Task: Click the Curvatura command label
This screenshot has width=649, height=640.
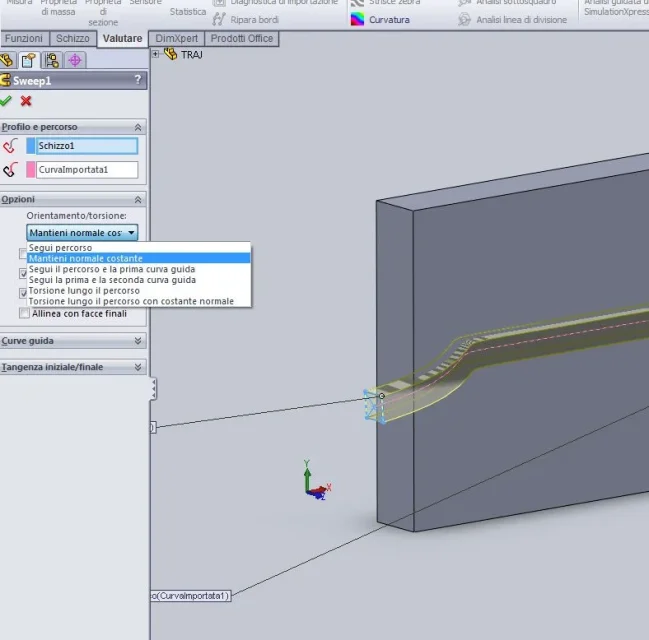Action: pos(389,20)
